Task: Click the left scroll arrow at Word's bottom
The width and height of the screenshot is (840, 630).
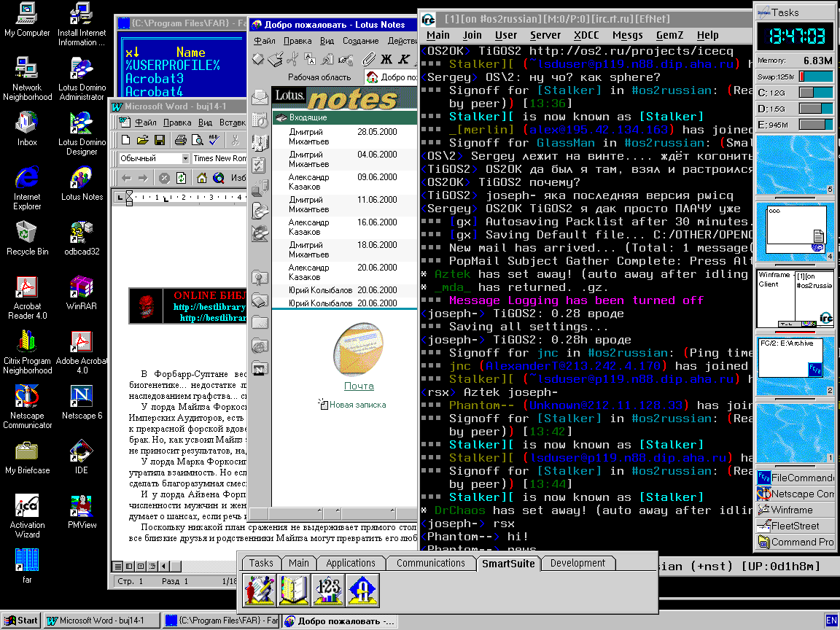Action: coord(164,566)
